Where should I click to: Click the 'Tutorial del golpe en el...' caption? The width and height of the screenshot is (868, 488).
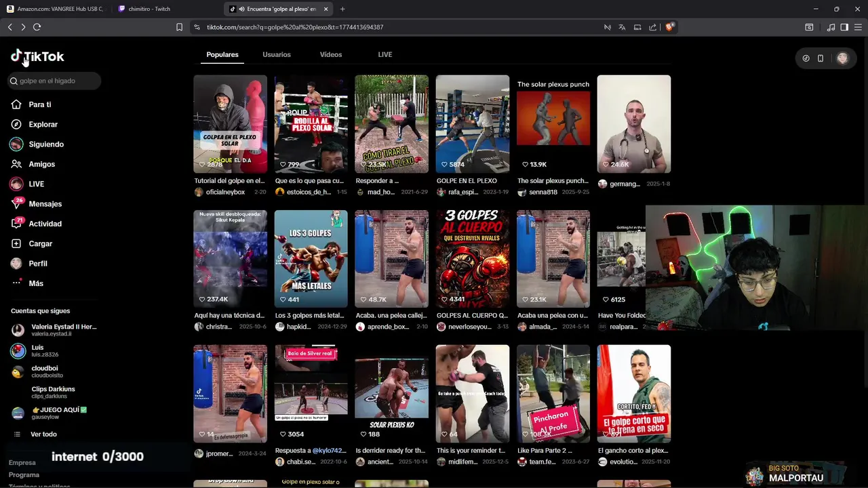pyautogui.click(x=229, y=181)
